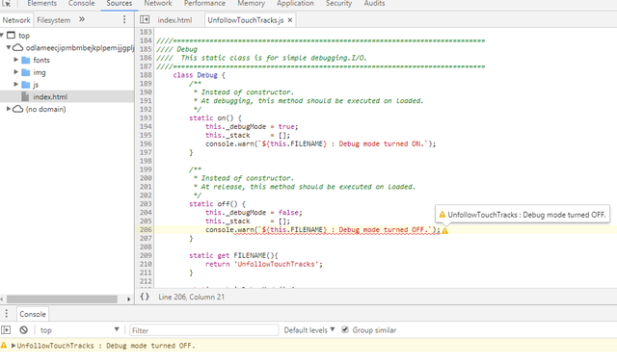Click the cloud icon beside odlameecjipmbmbejkplpemijjgplj
Viewport: 617px width, 364px height.
(17, 47)
